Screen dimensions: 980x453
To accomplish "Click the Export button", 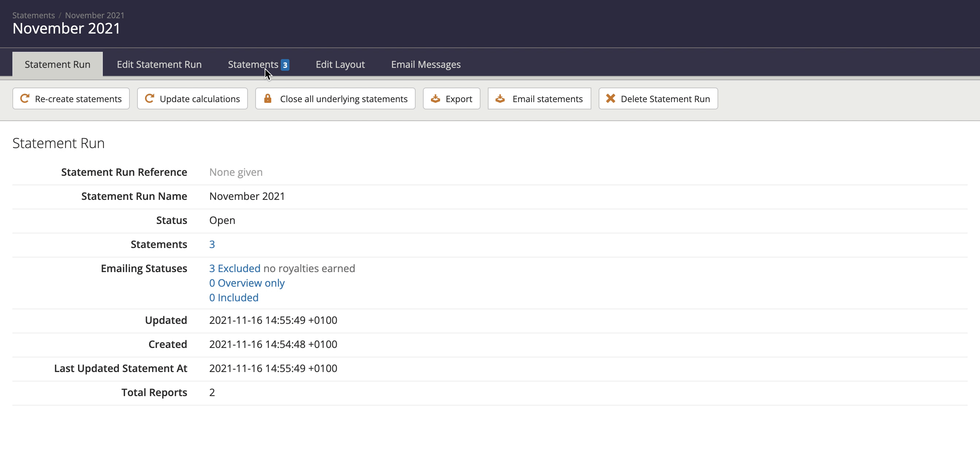I will click(452, 98).
